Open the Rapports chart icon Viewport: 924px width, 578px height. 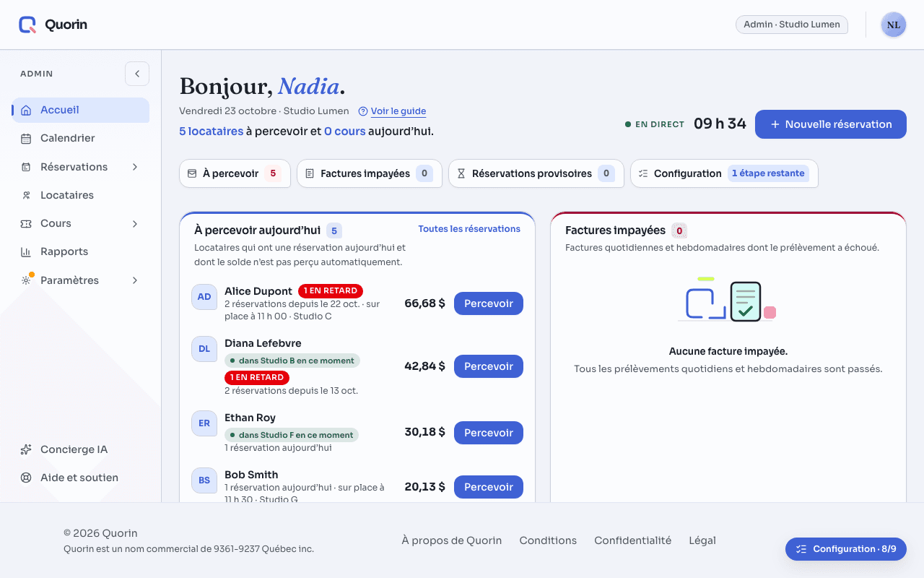26,252
